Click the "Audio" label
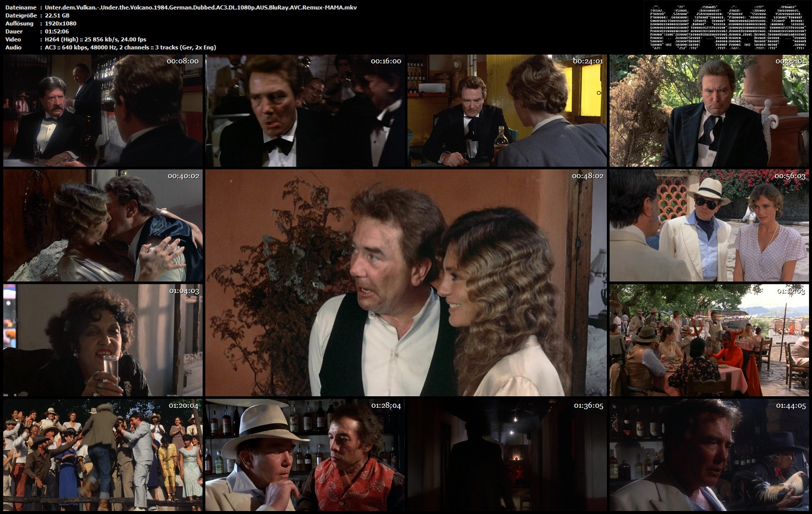Image resolution: width=812 pixels, height=514 pixels. coord(13,47)
